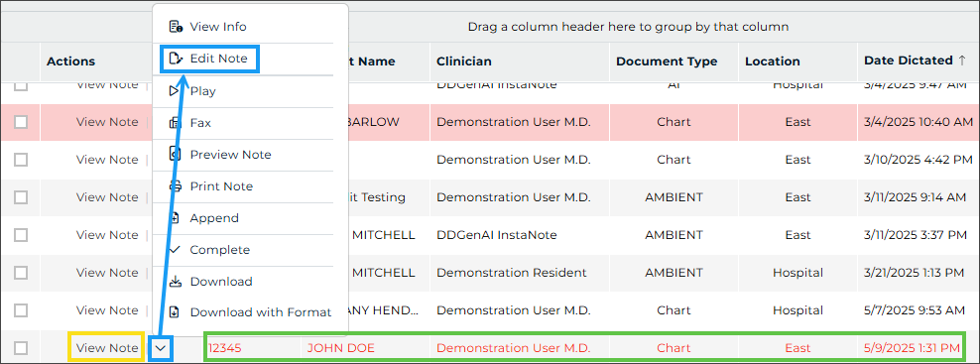Click the Download arrow icon
The image size is (980, 364).
[x=176, y=282]
